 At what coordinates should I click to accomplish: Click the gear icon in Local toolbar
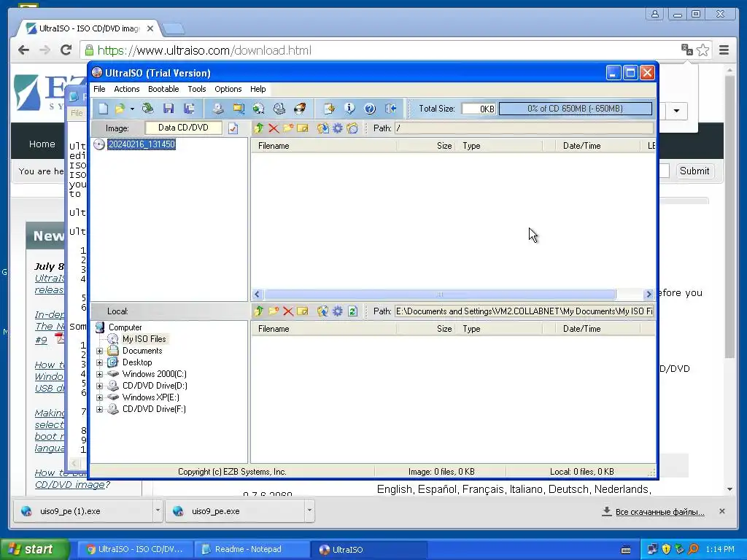[337, 311]
